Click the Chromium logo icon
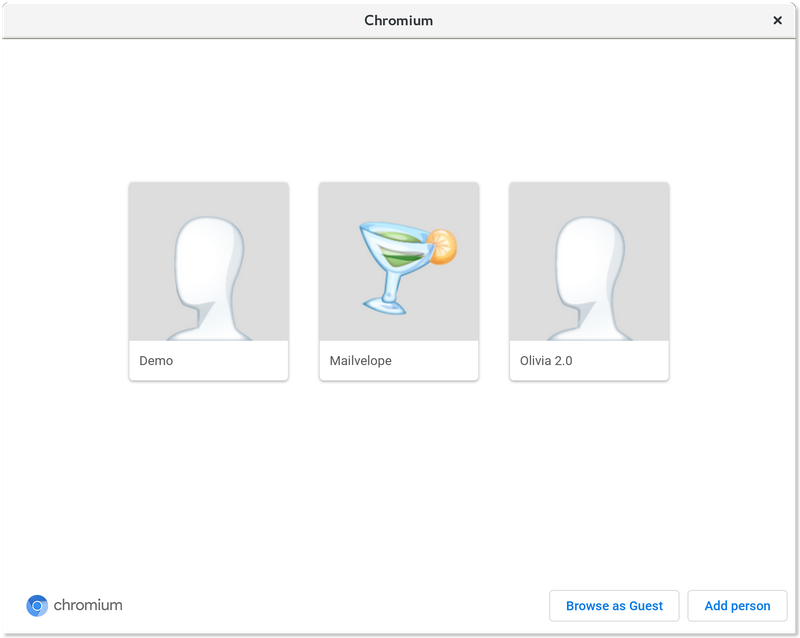Image resolution: width=800 pixels, height=638 pixels. [x=37, y=606]
